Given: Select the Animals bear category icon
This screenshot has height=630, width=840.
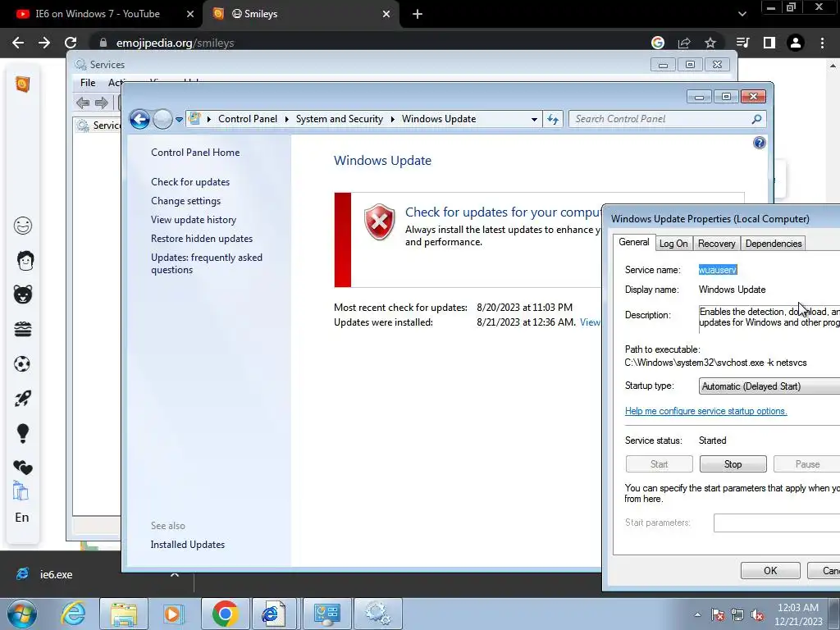Looking at the screenshot, I should [22, 294].
